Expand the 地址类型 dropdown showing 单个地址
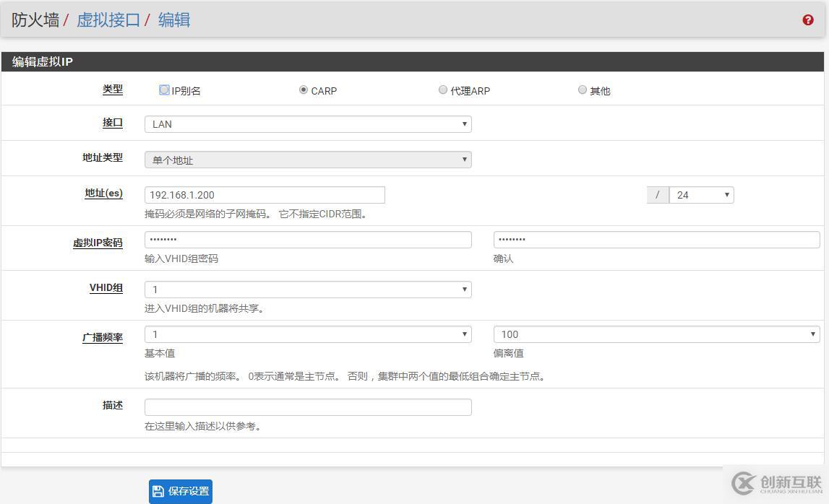829x504 pixels. click(307, 159)
